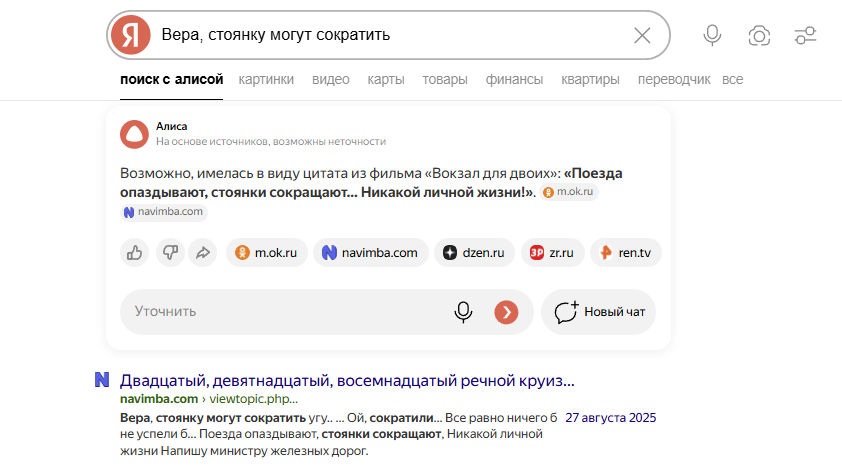This screenshot has width=842, height=476.
Task: Switch to the 'видео' tab
Action: coord(331,80)
